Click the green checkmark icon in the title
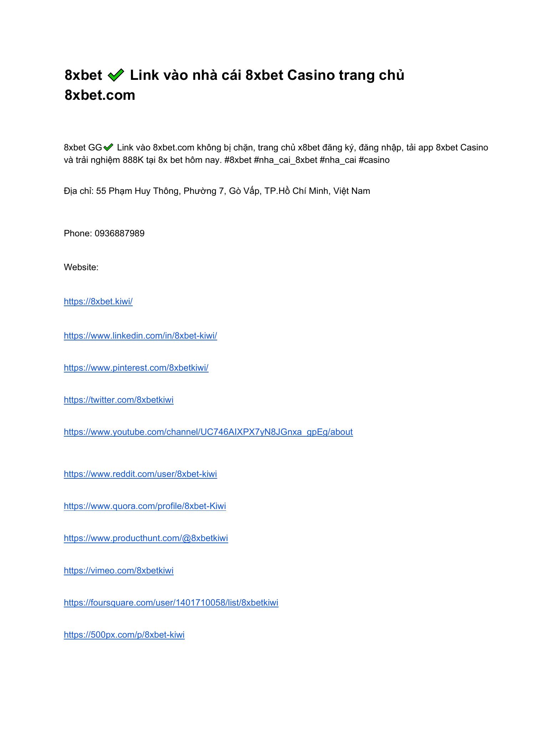 [x=116, y=76]
